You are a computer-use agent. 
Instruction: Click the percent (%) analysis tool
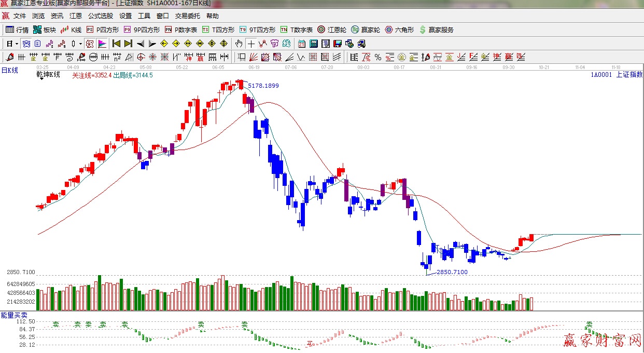point(378,57)
